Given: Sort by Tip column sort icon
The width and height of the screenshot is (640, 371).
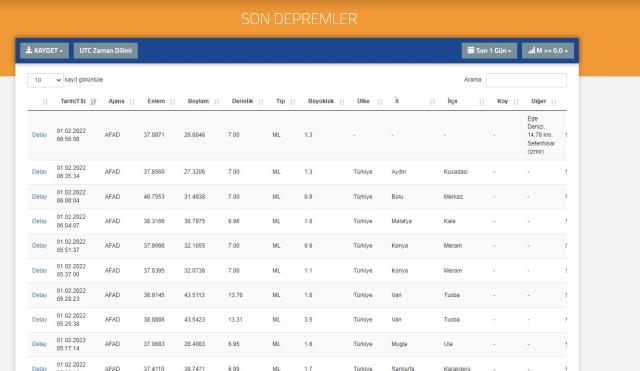Looking at the screenshot, I should tap(293, 102).
